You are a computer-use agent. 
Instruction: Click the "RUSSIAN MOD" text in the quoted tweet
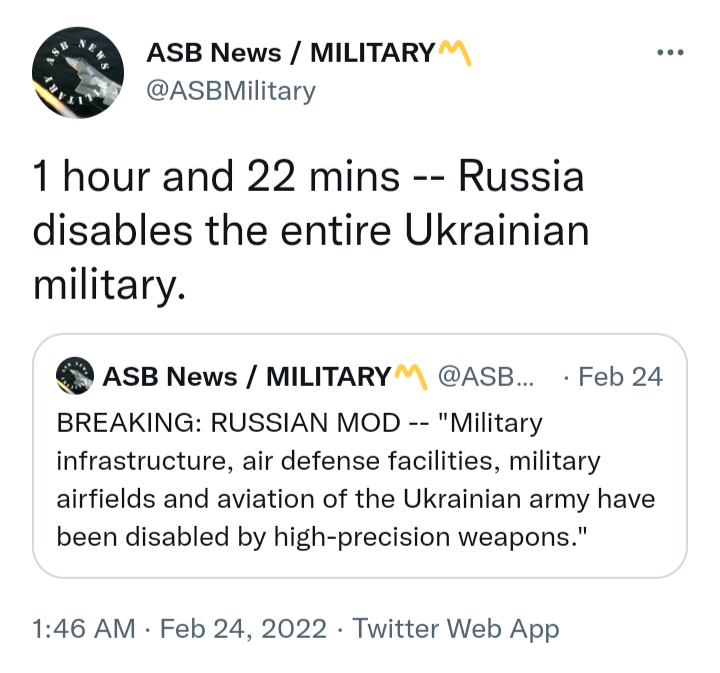point(305,423)
